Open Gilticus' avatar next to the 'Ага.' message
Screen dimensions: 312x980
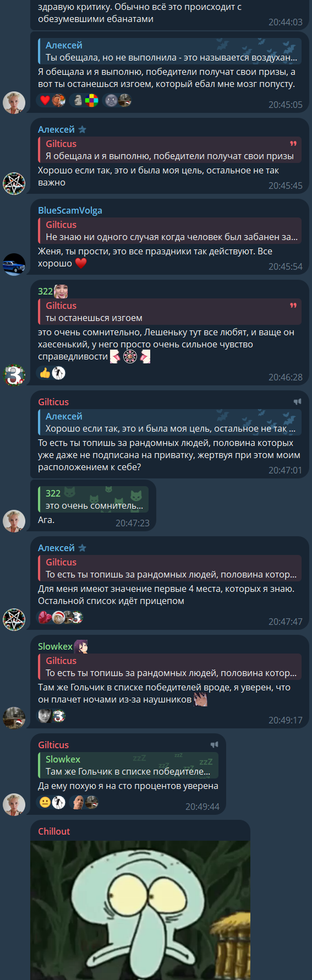click(x=14, y=521)
